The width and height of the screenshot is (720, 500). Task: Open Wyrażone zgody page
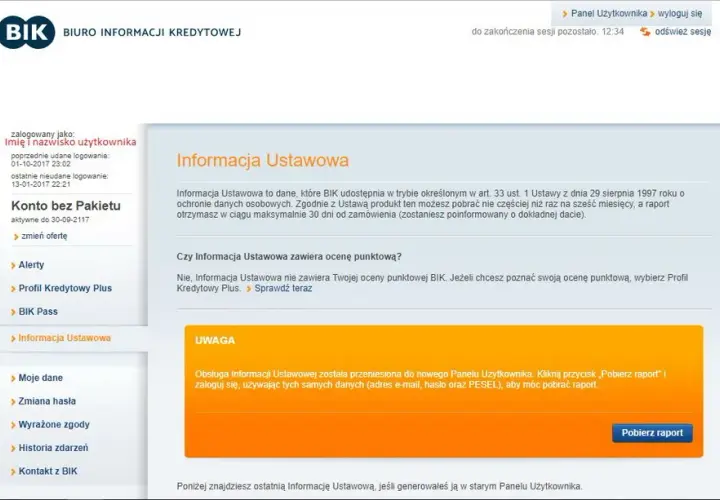54,425
